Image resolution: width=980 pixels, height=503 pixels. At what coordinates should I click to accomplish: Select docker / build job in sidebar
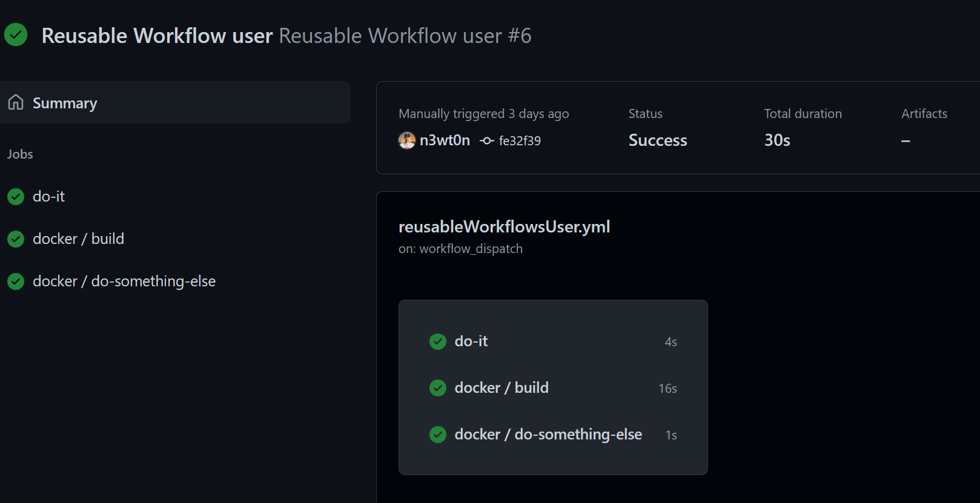coord(78,239)
